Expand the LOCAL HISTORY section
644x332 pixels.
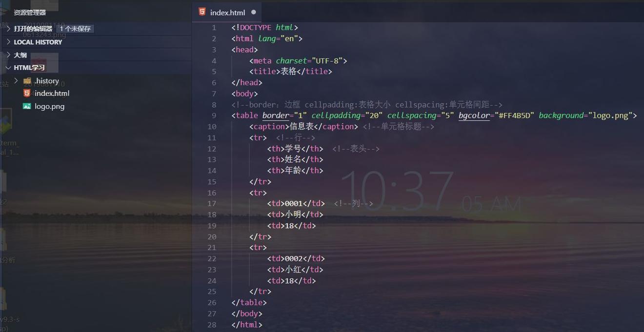click(38, 42)
